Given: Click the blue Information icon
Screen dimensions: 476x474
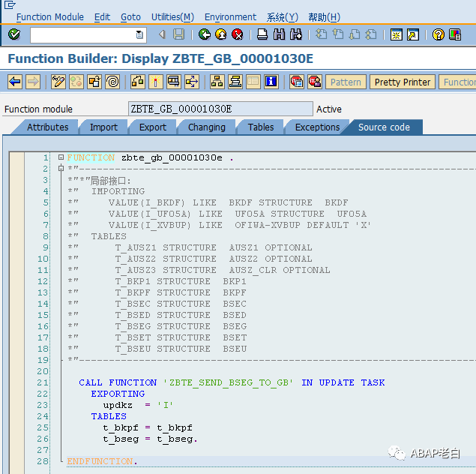Looking at the screenshot, I should pyautogui.click(x=271, y=82).
